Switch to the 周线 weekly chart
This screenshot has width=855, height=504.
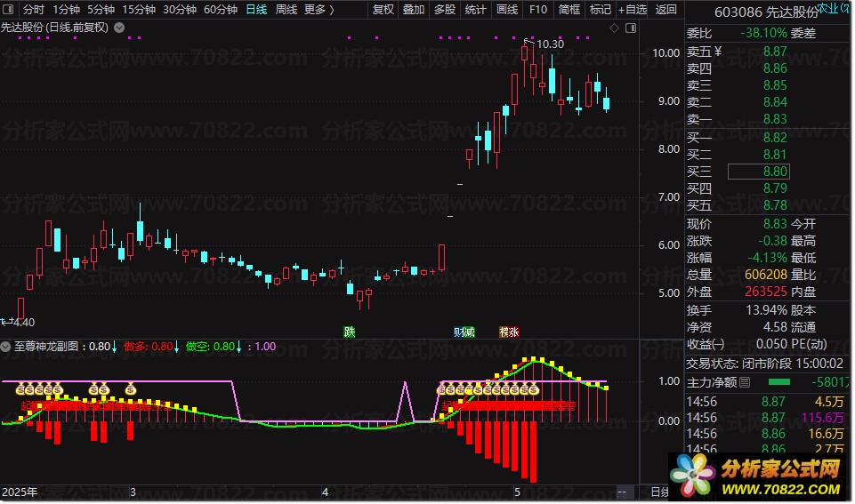click(x=286, y=9)
